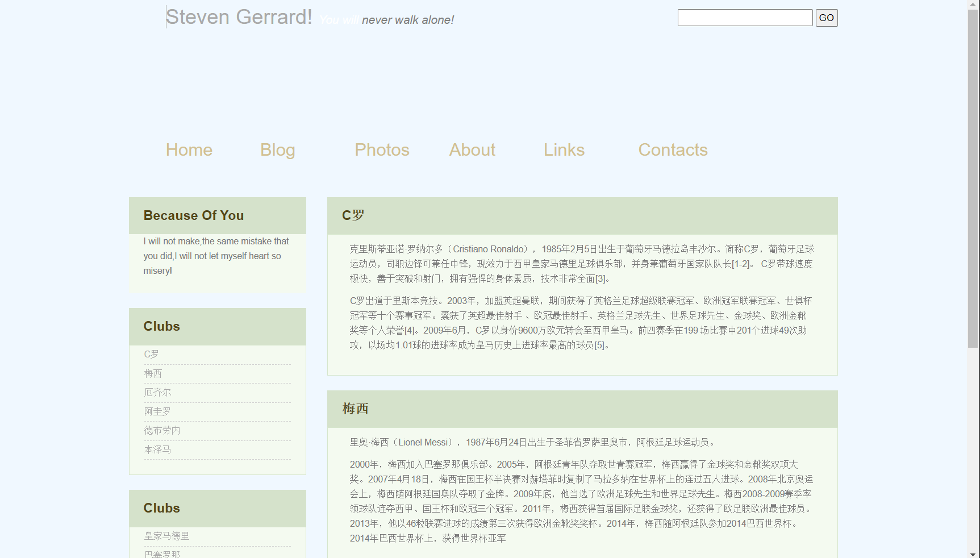Select C罗 in the sidebar list
The image size is (980, 558).
coord(151,354)
